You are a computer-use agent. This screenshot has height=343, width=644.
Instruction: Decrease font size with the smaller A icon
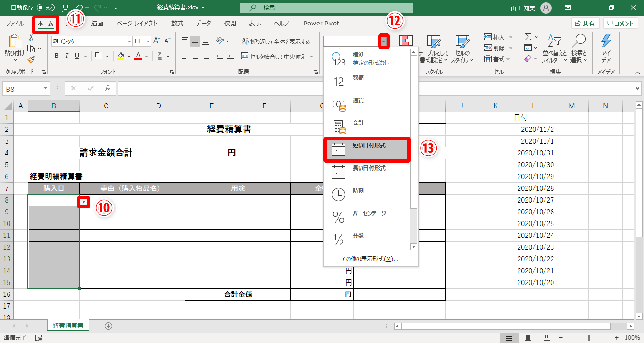(x=168, y=41)
